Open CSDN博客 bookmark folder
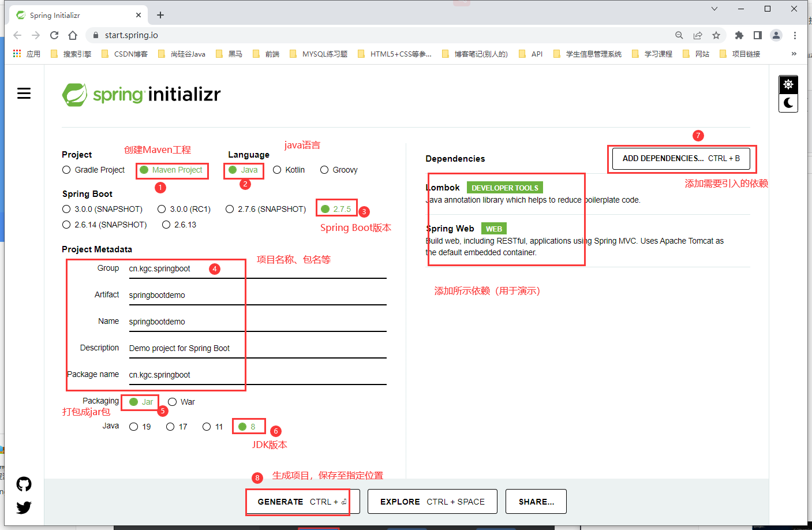812x530 pixels. pyautogui.click(x=125, y=54)
